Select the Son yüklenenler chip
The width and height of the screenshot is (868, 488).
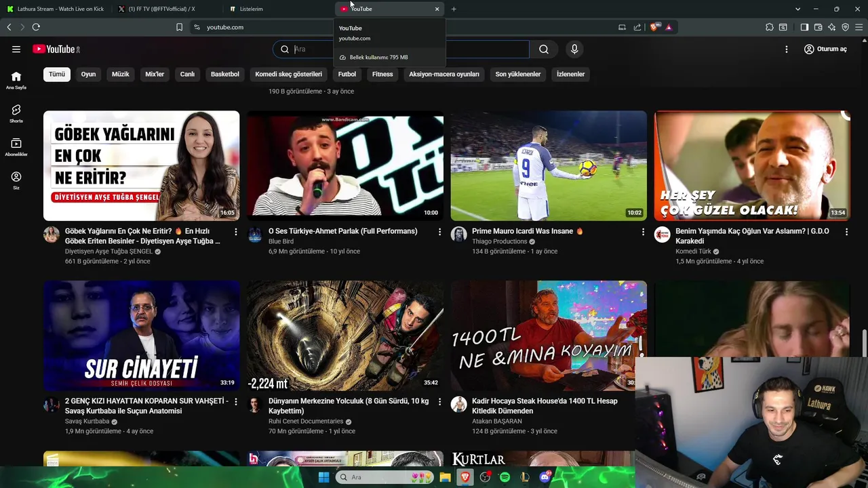click(x=518, y=74)
